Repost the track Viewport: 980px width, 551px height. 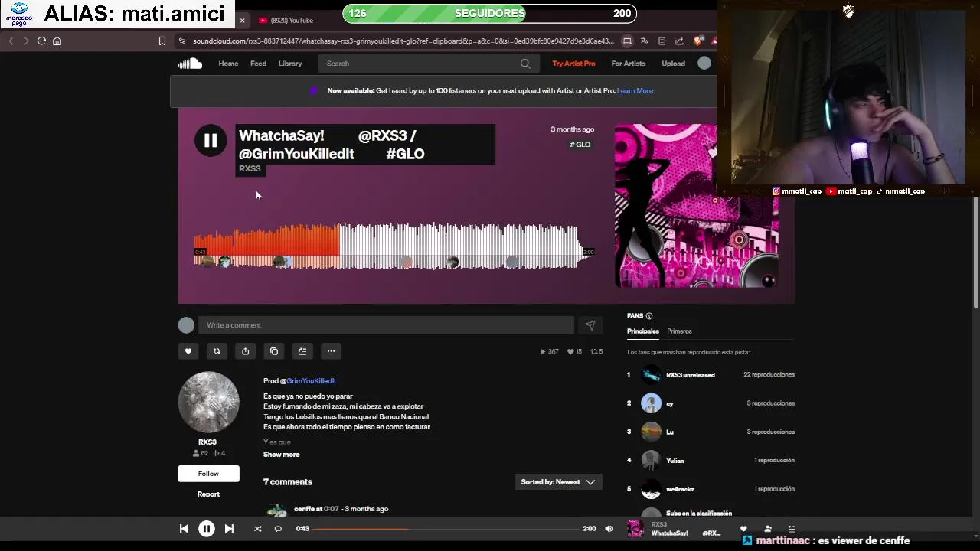click(x=217, y=351)
